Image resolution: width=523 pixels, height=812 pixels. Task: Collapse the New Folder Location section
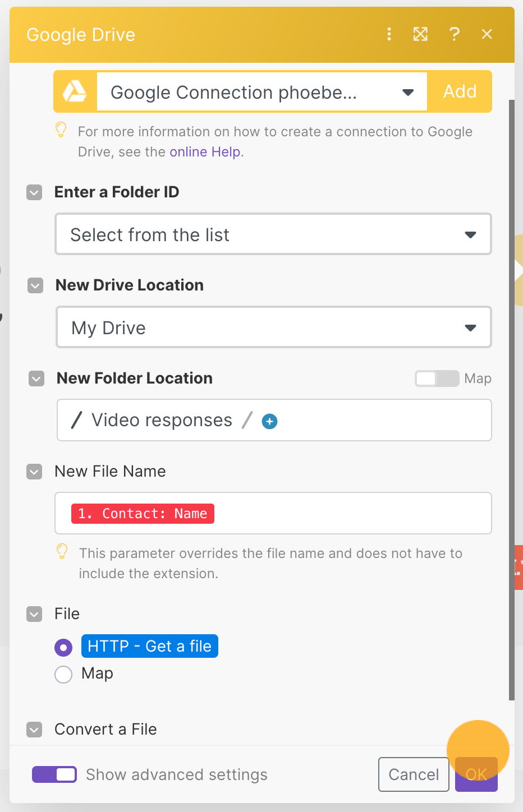[x=36, y=379]
